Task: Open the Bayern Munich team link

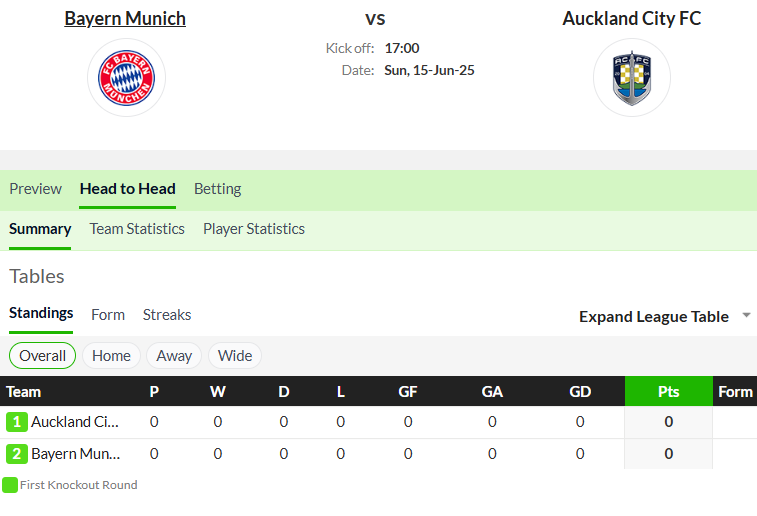Action: [125, 18]
